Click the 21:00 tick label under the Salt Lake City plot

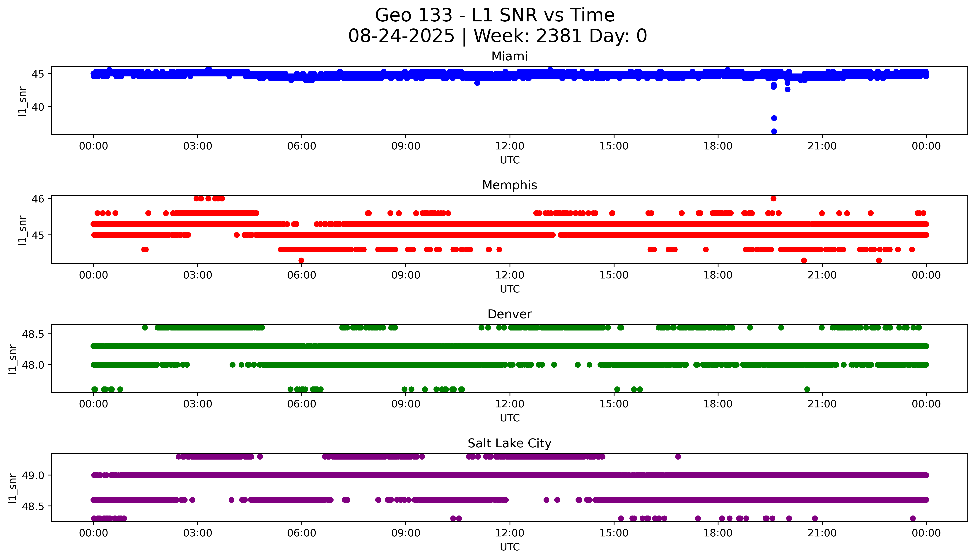tap(822, 533)
